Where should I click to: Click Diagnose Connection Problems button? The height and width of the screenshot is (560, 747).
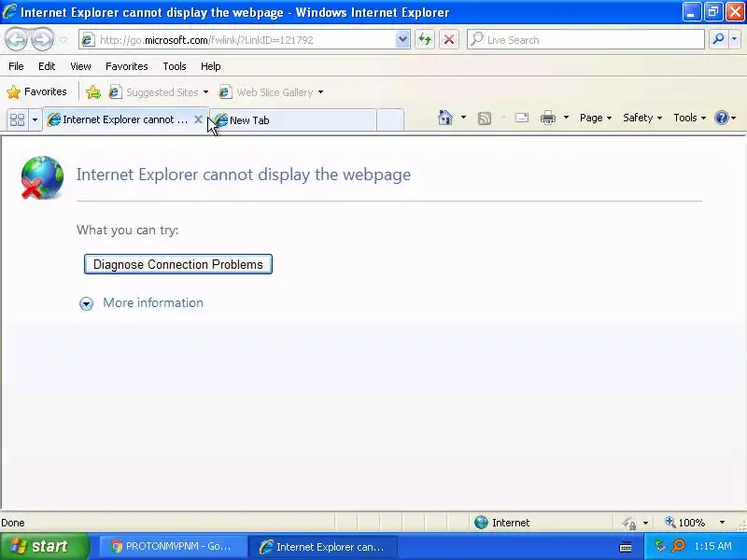pyautogui.click(x=178, y=264)
